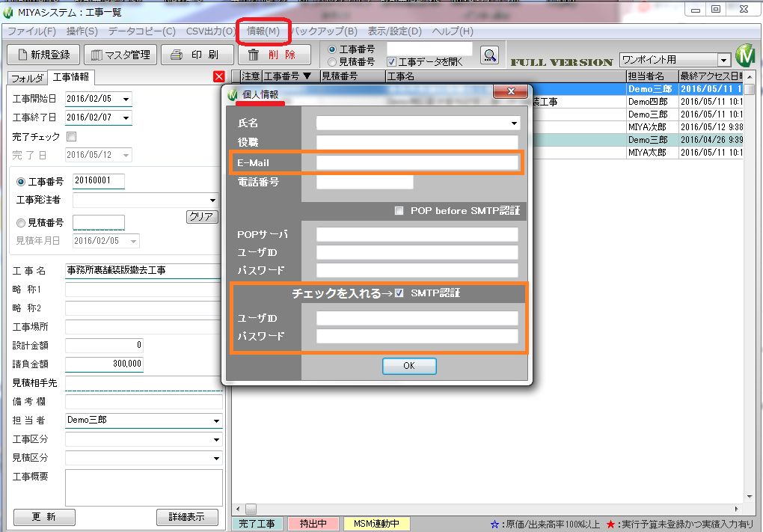Select 工事番号 radio in left panel

(x=20, y=182)
